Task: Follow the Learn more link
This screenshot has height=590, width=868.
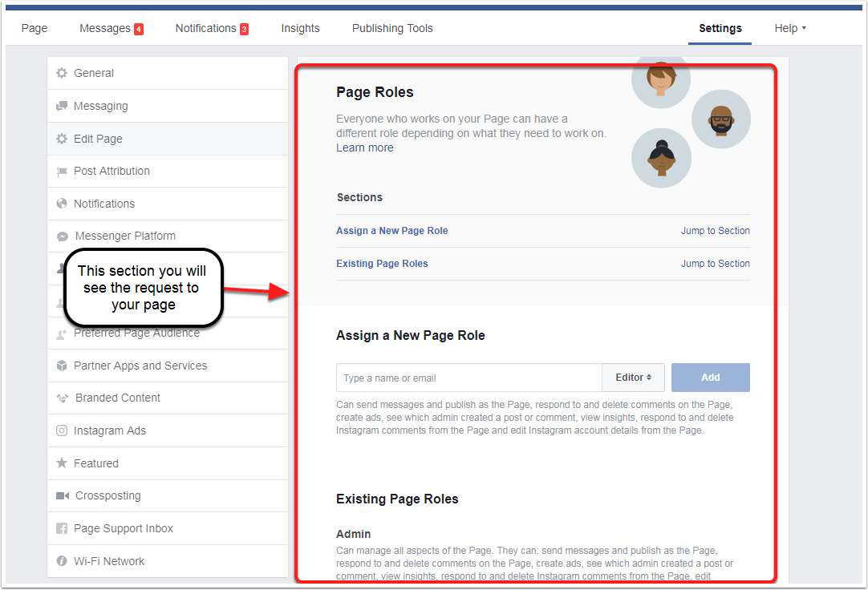Action: 365,147
